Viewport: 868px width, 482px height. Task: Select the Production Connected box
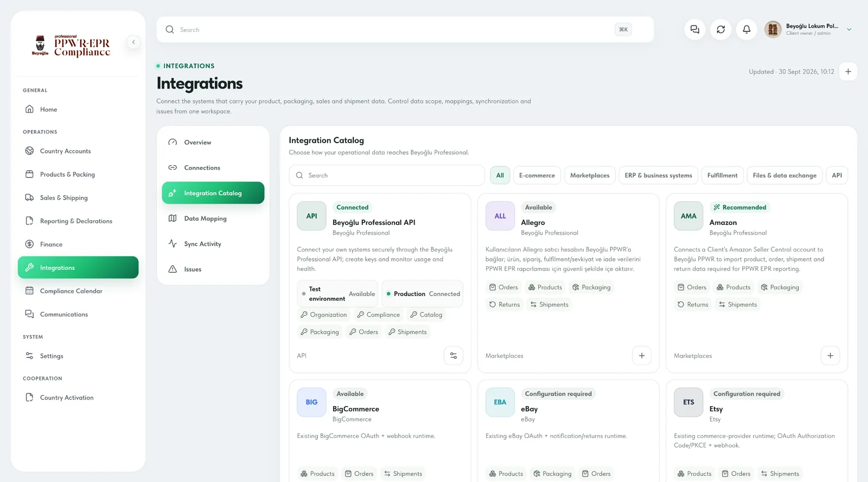(x=423, y=294)
